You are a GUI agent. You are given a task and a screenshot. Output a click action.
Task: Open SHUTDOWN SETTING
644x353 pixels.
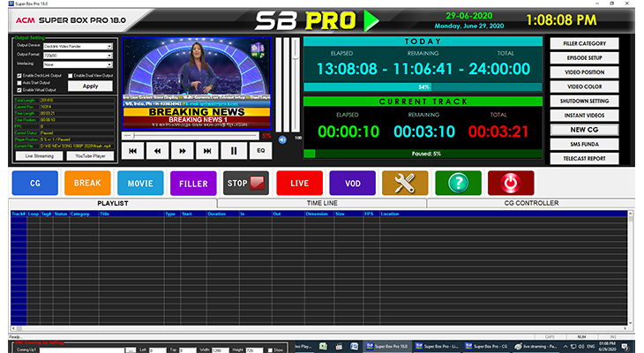tap(584, 101)
